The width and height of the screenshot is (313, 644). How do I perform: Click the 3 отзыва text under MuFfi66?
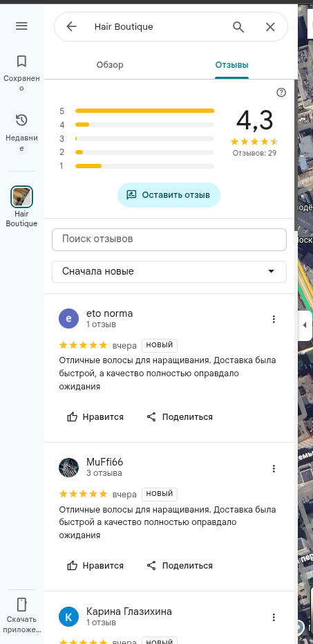coord(104,473)
